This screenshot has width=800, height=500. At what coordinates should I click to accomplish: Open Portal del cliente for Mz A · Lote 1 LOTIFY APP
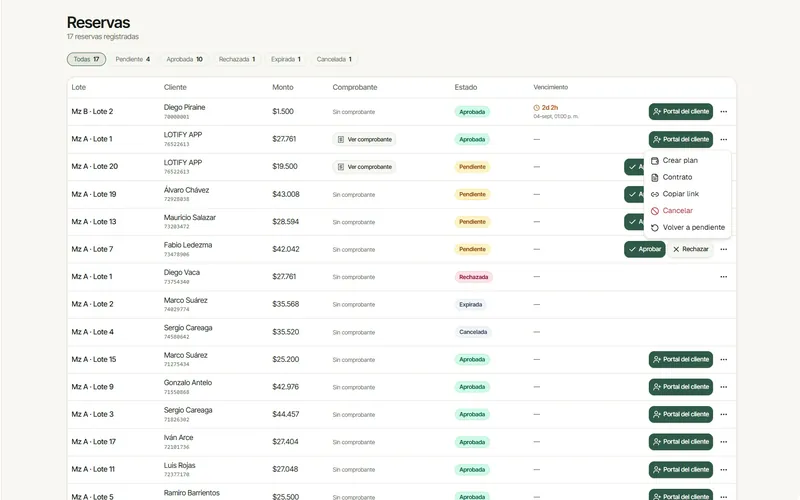point(681,139)
